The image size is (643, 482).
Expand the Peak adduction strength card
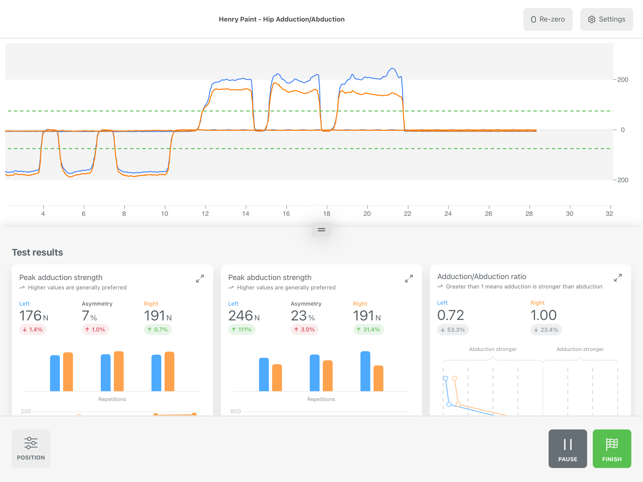[200, 279]
